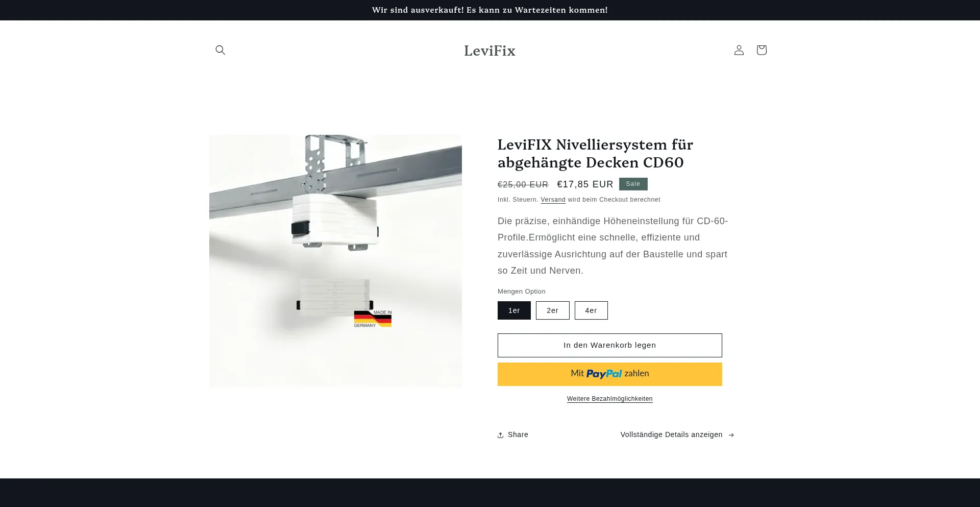The width and height of the screenshot is (980, 507).
Task: Open the Versand shipping link
Action: pos(553,200)
